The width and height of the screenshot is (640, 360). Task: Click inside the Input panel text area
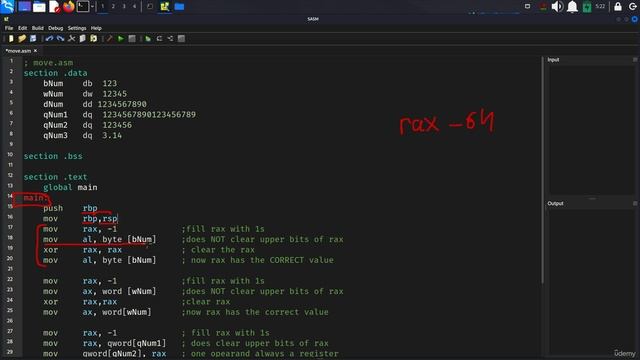591,129
